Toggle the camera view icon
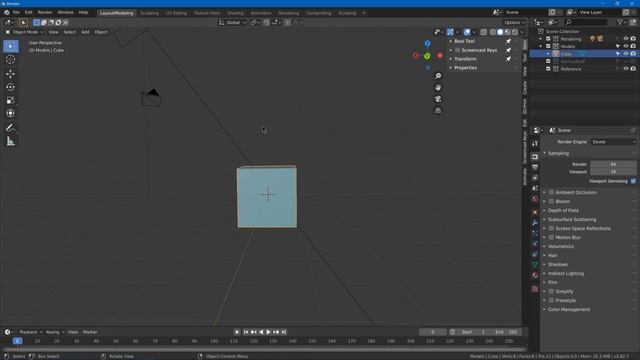This screenshot has width=640, height=360. pos(438,99)
